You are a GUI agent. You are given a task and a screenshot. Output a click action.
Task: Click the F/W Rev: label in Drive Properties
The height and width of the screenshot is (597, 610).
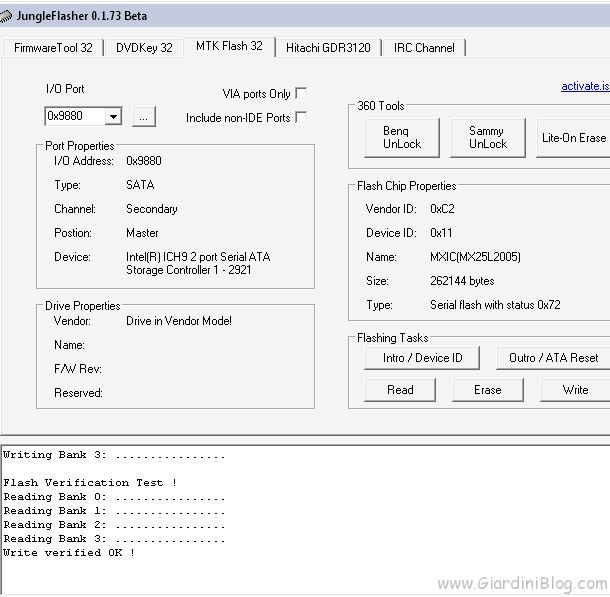(78, 369)
